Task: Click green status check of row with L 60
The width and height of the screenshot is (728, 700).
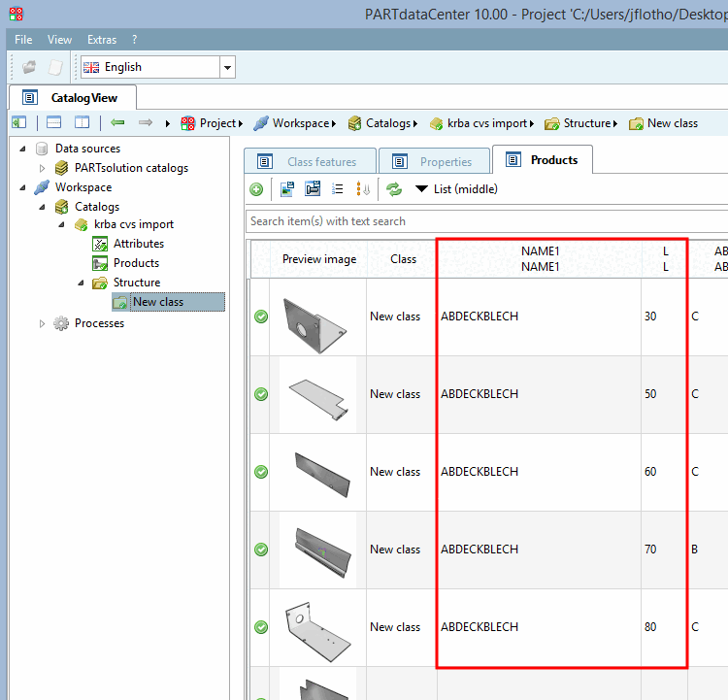Action: click(x=261, y=472)
